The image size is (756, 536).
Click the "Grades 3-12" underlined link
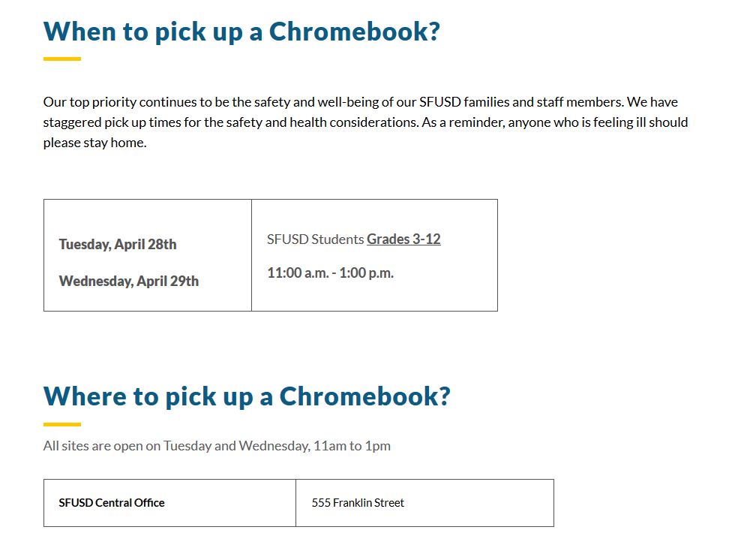tap(403, 239)
